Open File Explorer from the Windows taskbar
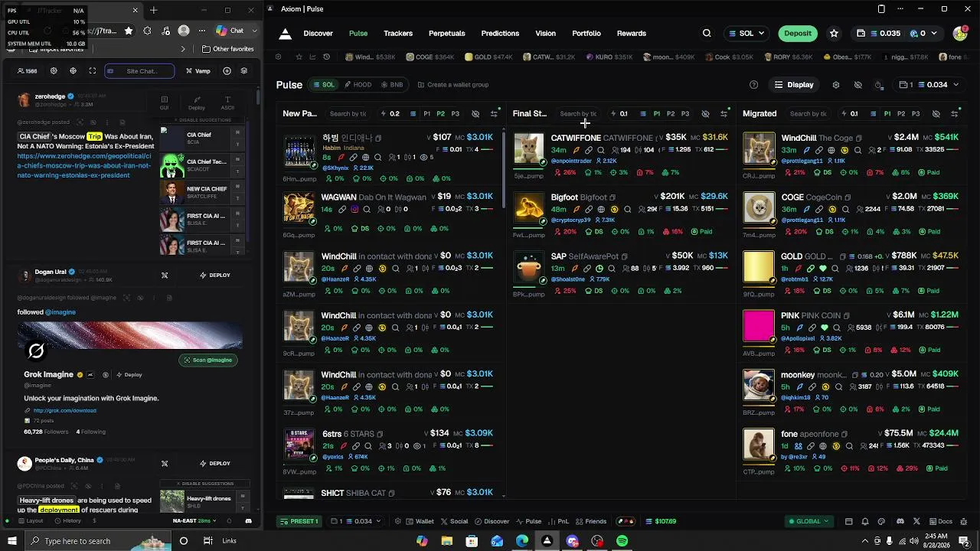Image resolution: width=980 pixels, height=551 pixels. (x=446, y=541)
